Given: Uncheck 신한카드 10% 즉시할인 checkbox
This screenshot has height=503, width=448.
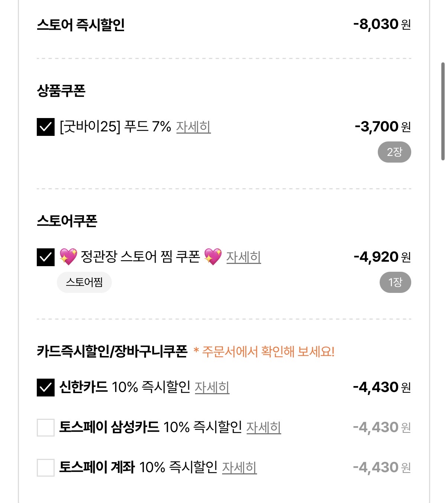Looking at the screenshot, I should pyautogui.click(x=46, y=388).
